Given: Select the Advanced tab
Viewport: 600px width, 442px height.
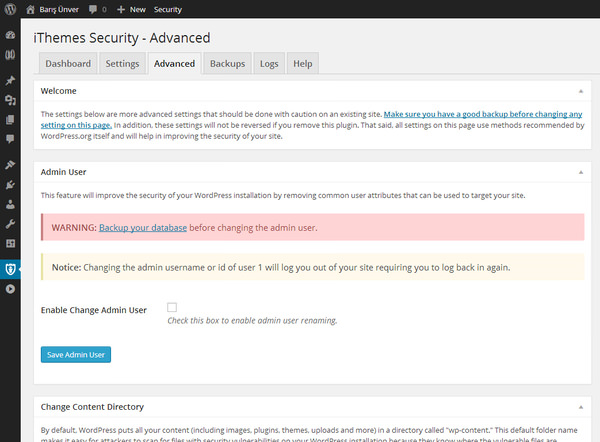Looking at the screenshot, I should coord(174,64).
